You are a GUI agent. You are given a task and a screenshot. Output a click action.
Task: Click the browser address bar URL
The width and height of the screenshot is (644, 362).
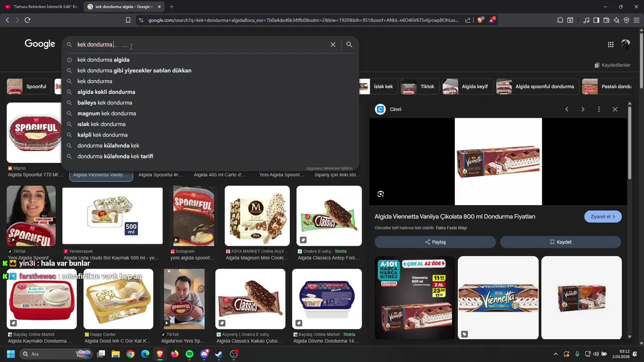(x=303, y=20)
